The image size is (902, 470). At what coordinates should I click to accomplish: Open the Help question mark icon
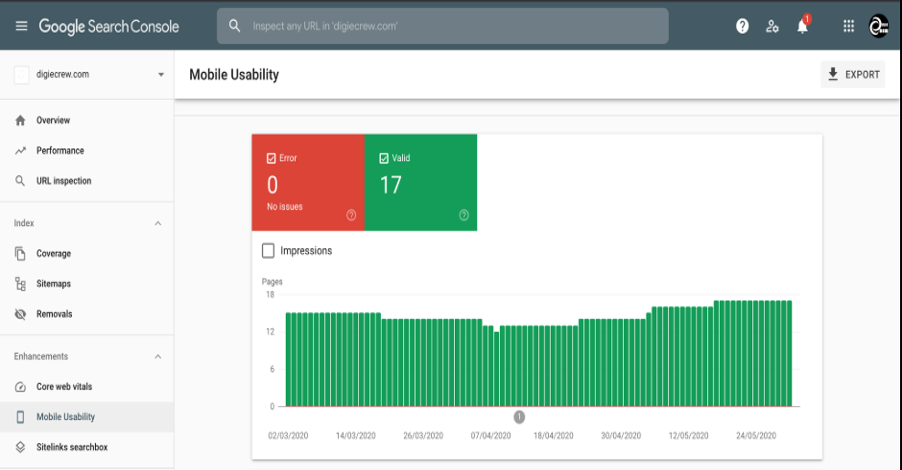[x=742, y=26]
